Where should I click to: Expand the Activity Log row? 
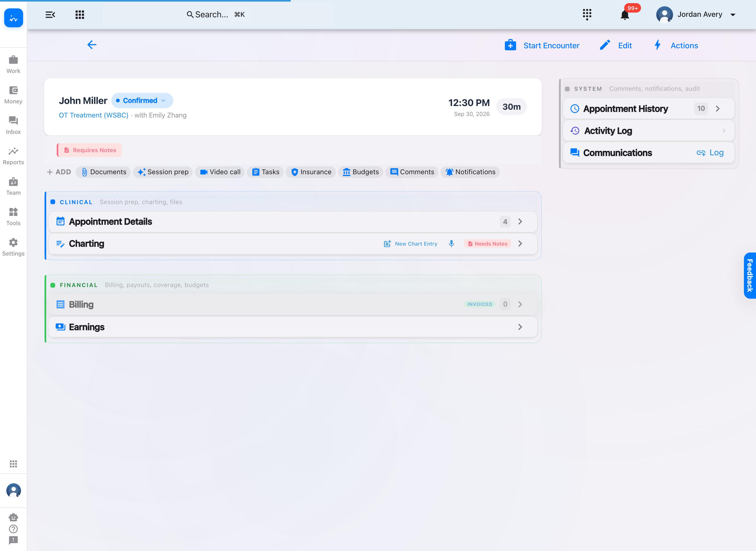(x=649, y=131)
